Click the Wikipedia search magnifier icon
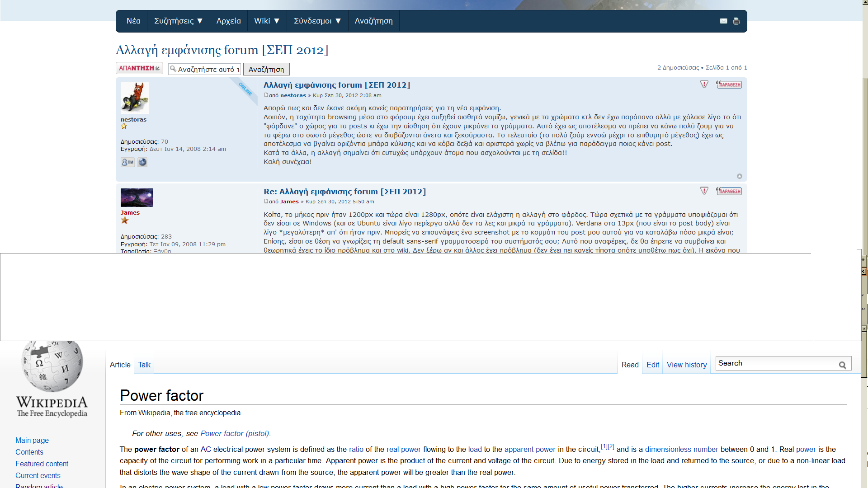This screenshot has width=868, height=488. point(842,365)
